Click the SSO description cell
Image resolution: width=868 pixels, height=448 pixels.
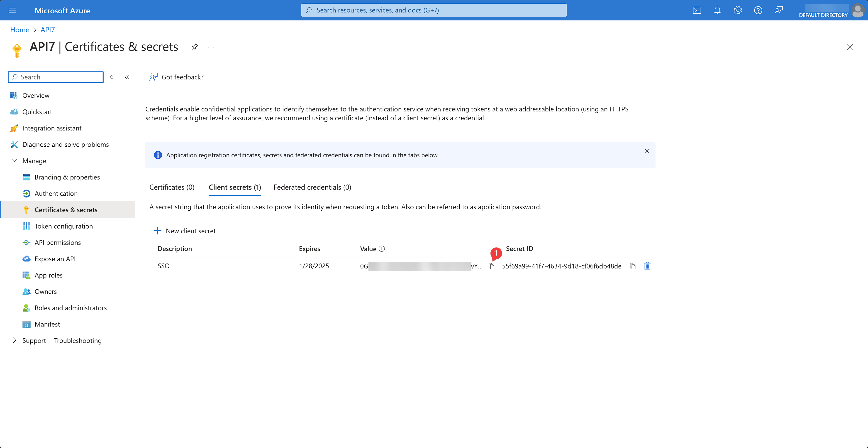(x=163, y=266)
